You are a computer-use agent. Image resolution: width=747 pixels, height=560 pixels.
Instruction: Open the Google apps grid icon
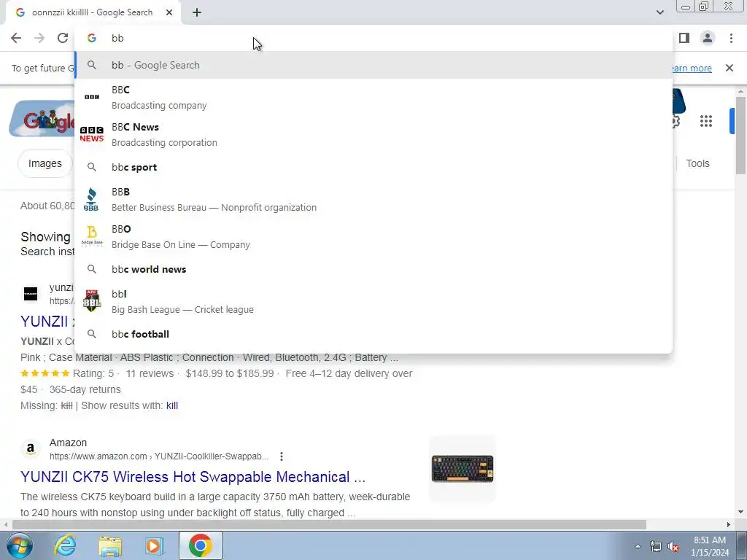706,122
